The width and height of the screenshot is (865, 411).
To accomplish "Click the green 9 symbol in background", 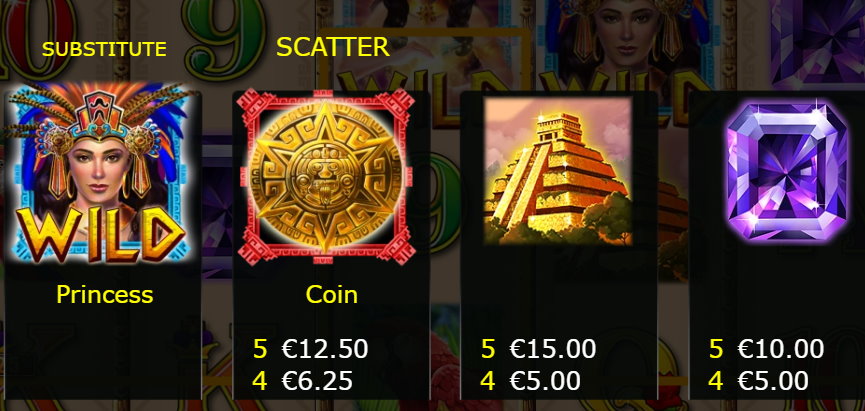I will click(223, 39).
